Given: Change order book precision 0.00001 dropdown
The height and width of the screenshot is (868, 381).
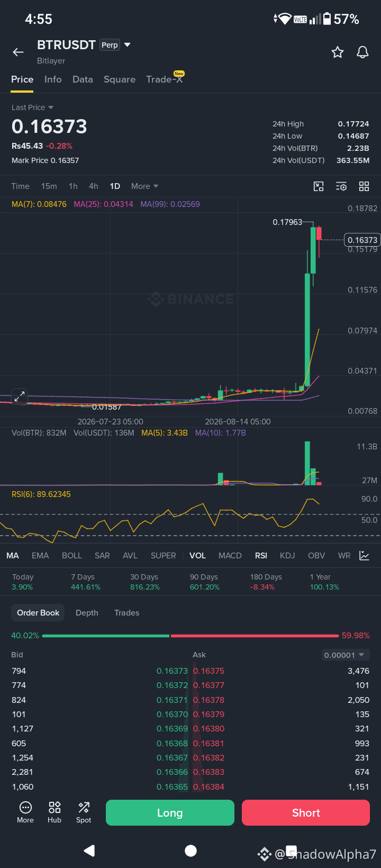Looking at the screenshot, I should click(x=344, y=655).
